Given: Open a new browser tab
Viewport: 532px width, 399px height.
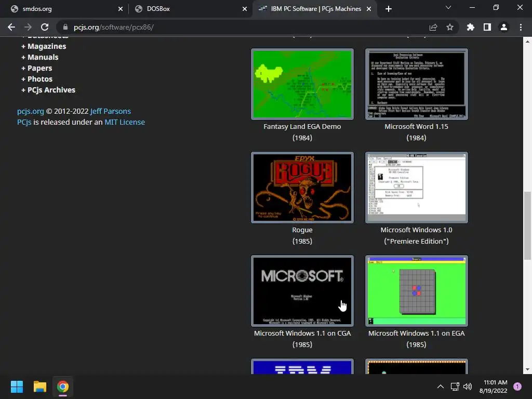Looking at the screenshot, I should click(389, 9).
